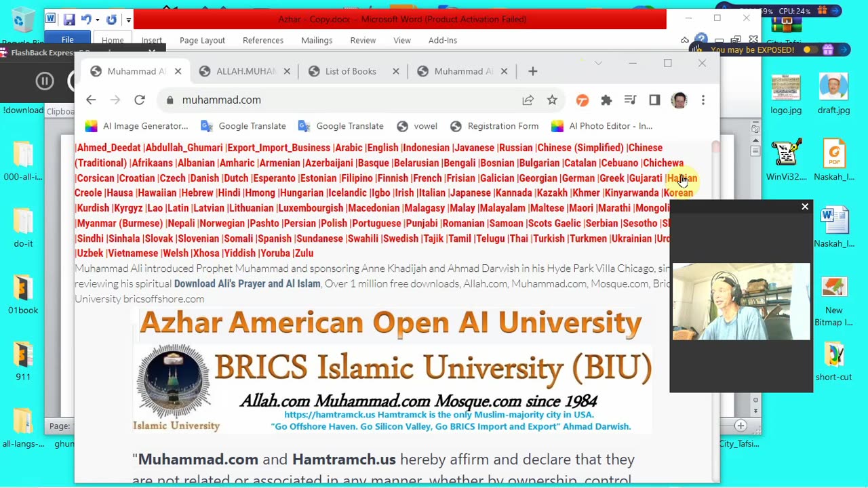This screenshot has width=868, height=488.
Task: Save document in Word quick access toolbar
Action: (x=69, y=20)
